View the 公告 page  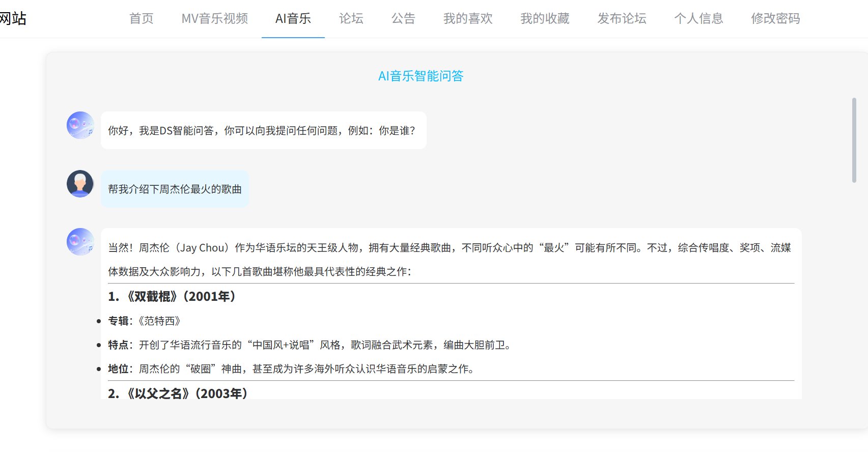coord(404,19)
